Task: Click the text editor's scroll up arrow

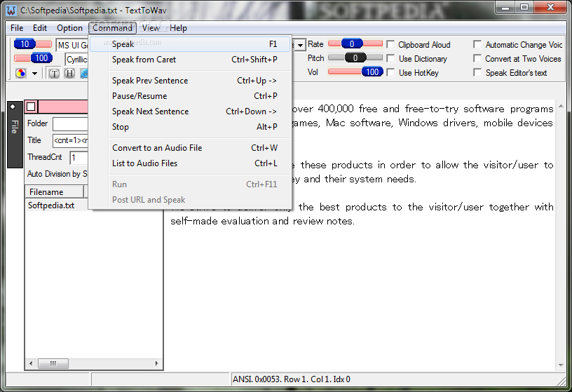Action: (561, 106)
